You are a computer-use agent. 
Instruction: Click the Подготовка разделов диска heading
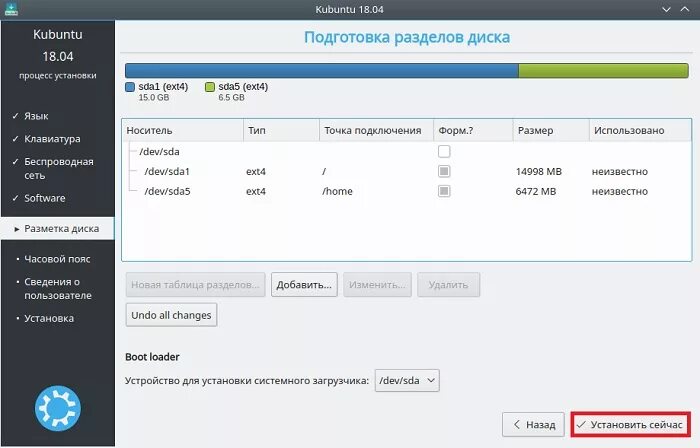(x=407, y=37)
